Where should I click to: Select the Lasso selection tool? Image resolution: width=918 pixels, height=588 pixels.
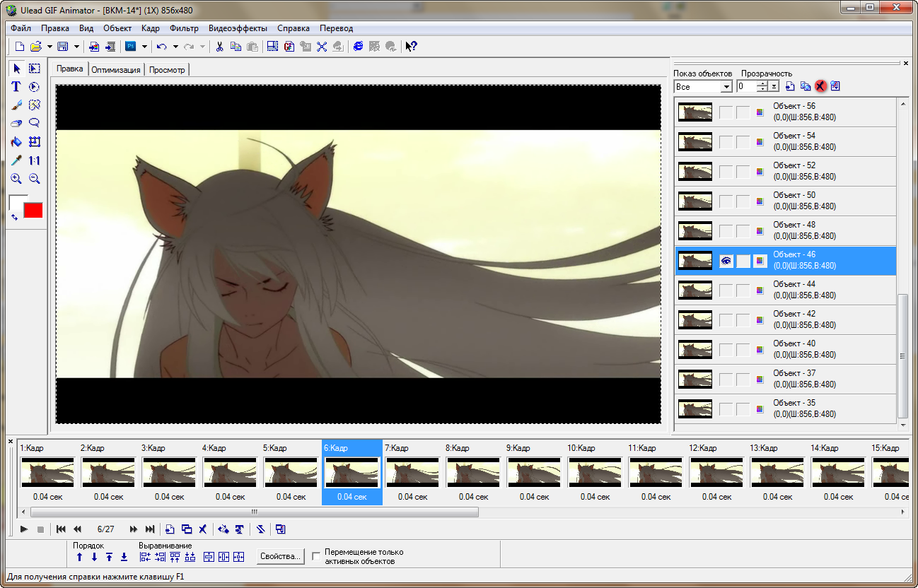pos(34,123)
